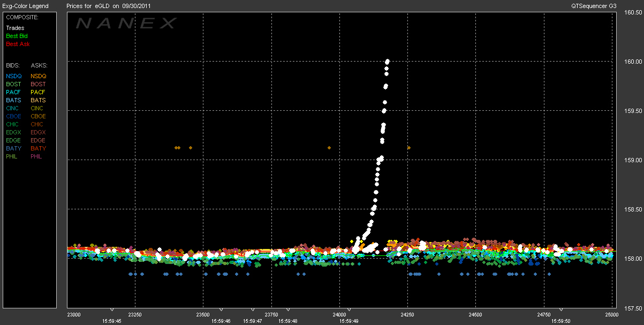Select the Best Bid legend entry
The width and height of the screenshot is (644, 325).
tap(17, 36)
